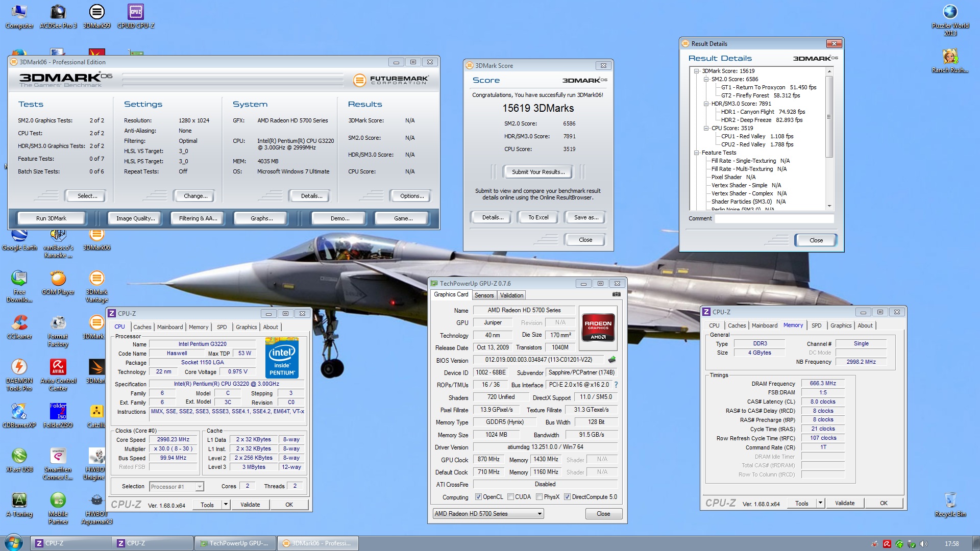This screenshot has height=551, width=980.
Task: Open Graphics tab in the Memory CPU-Z window
Action: pos(841,325)
